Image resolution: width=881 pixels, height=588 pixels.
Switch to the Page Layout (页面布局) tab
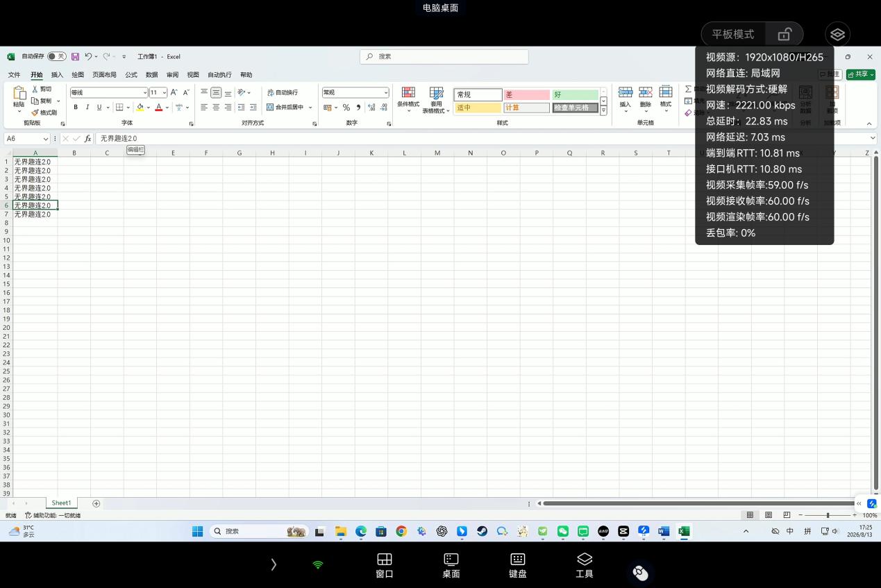(104, 75)
